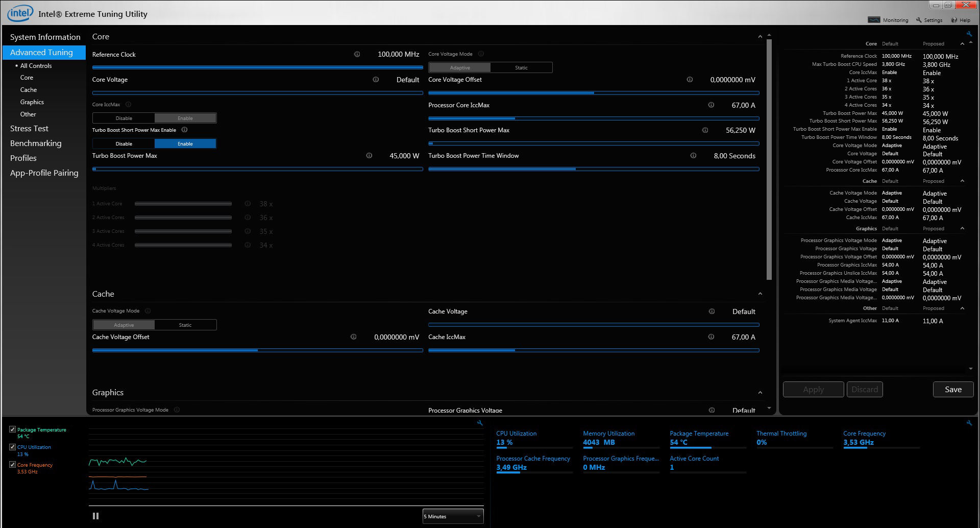Image resolution: width=980 pixels, height=528 pixels.
Task: Toggle CPU Utilization checkbox
Action: [x=13, y=447]
